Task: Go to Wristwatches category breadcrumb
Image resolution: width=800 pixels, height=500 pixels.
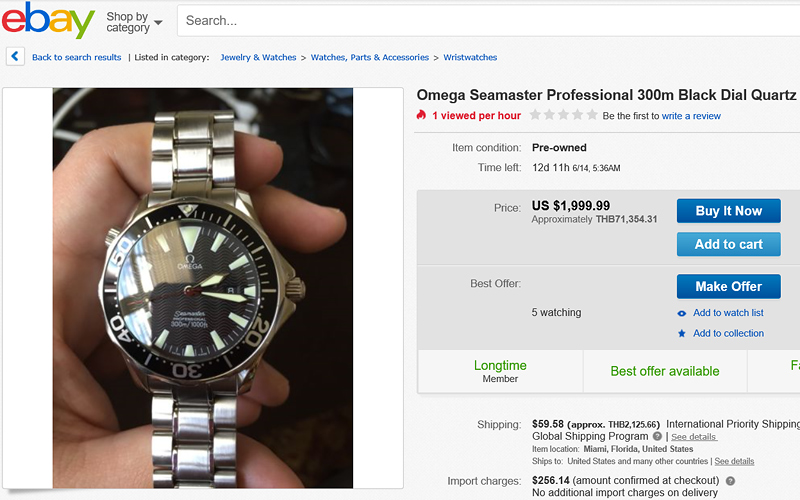Action: 470,57
